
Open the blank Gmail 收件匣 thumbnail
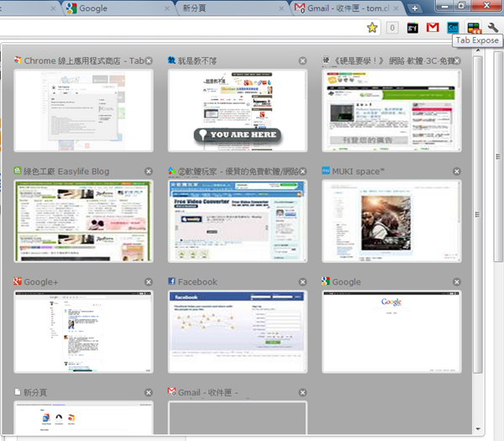[x=238, y=417]
